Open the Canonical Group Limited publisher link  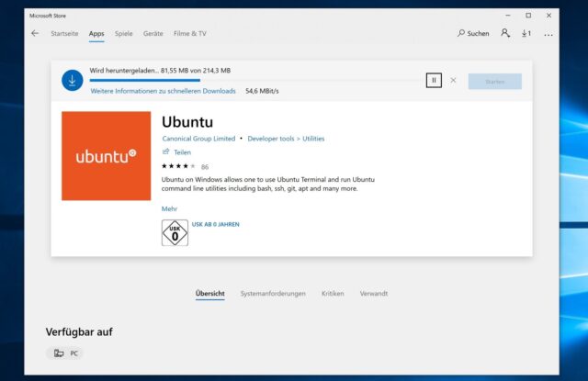(x=198, y=139)
